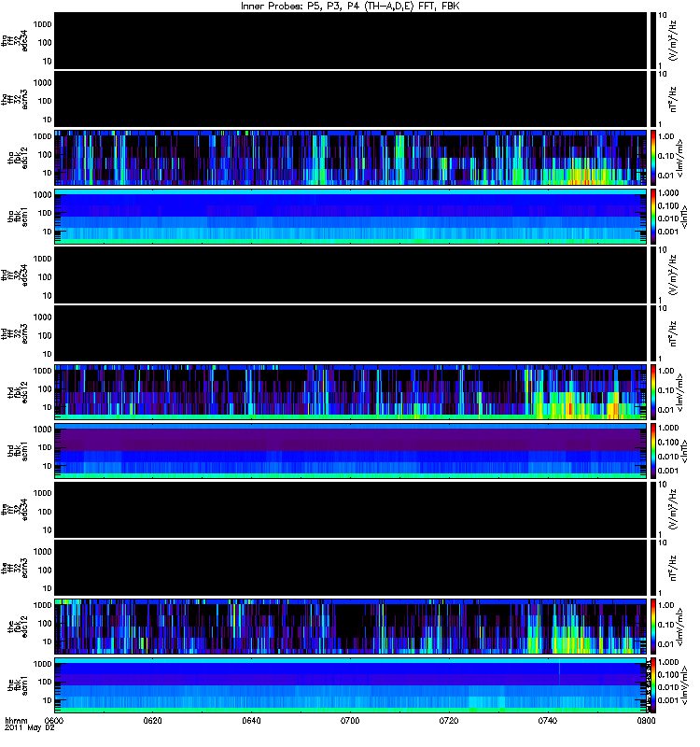This screenshot has width=700, height=747.
Task: Click the <|mV/m|> unit label of thd edc12
Action: tap(681, 393)
